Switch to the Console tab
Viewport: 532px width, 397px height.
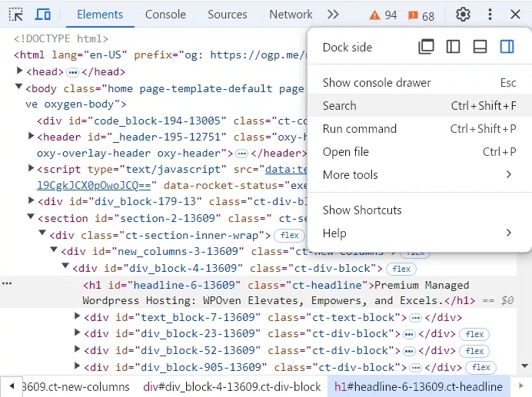tap(165, 15)
